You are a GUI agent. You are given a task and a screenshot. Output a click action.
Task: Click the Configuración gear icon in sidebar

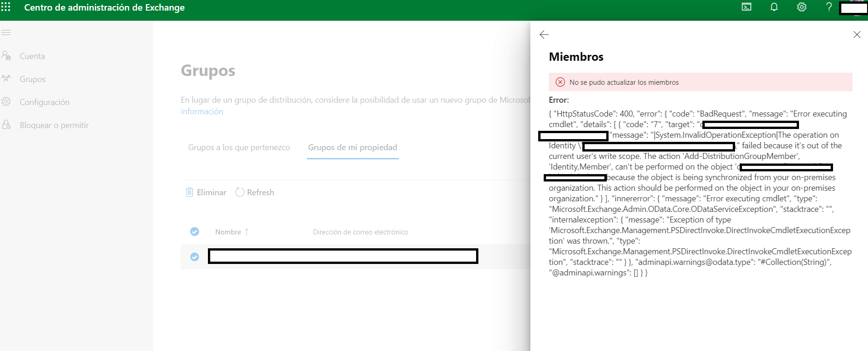[x=6, y=102]
